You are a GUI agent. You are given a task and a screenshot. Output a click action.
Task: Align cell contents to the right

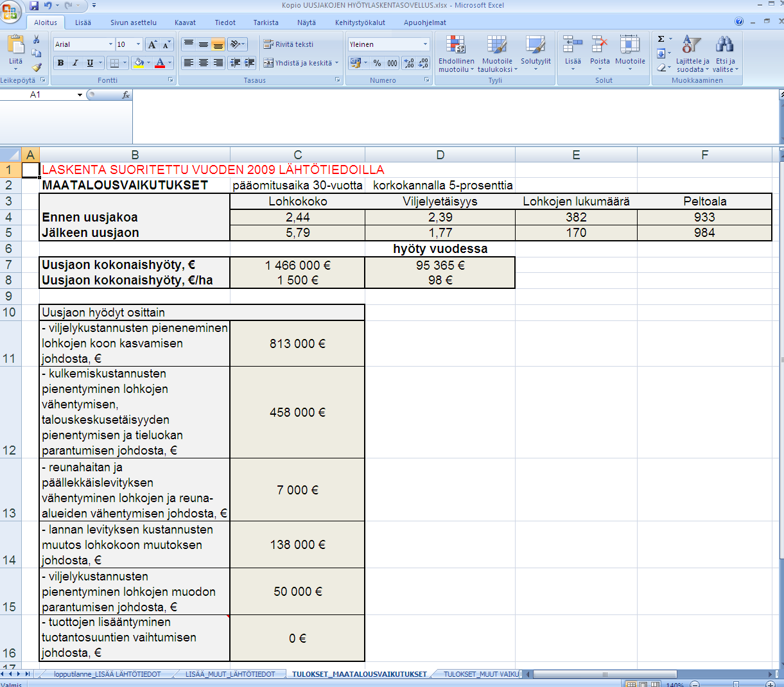coord(218,63)
